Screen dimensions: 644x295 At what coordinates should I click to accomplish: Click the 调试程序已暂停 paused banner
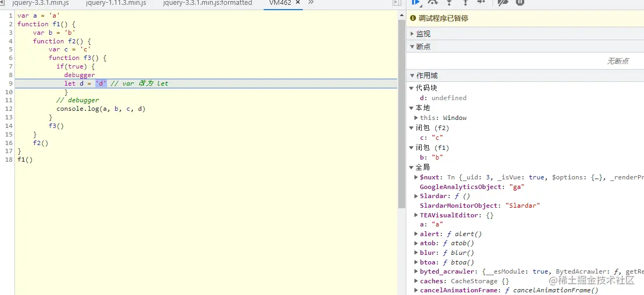point(525,18)
